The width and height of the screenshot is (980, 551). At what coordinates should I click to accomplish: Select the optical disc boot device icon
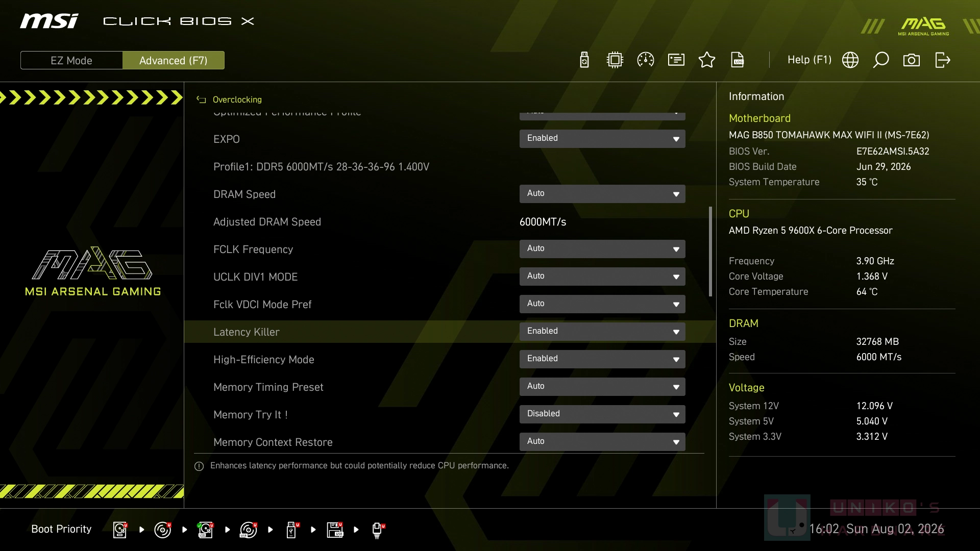[x=163, y=530]
